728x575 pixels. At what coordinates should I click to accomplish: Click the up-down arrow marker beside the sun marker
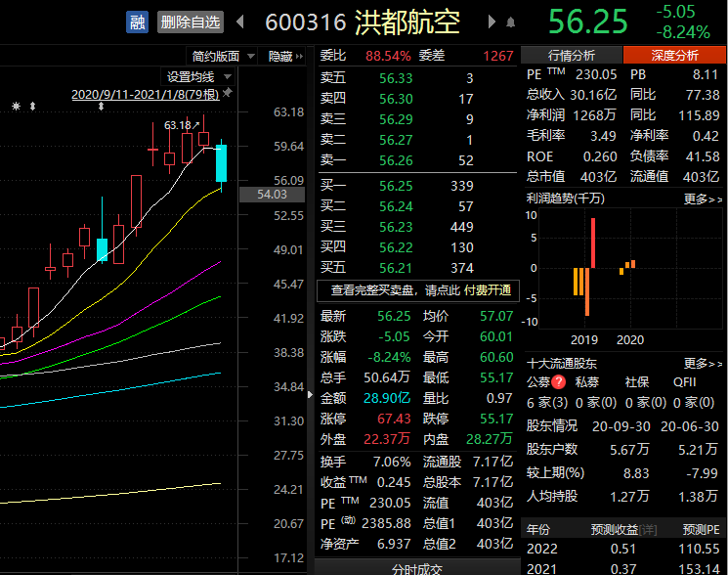[32, 106]
